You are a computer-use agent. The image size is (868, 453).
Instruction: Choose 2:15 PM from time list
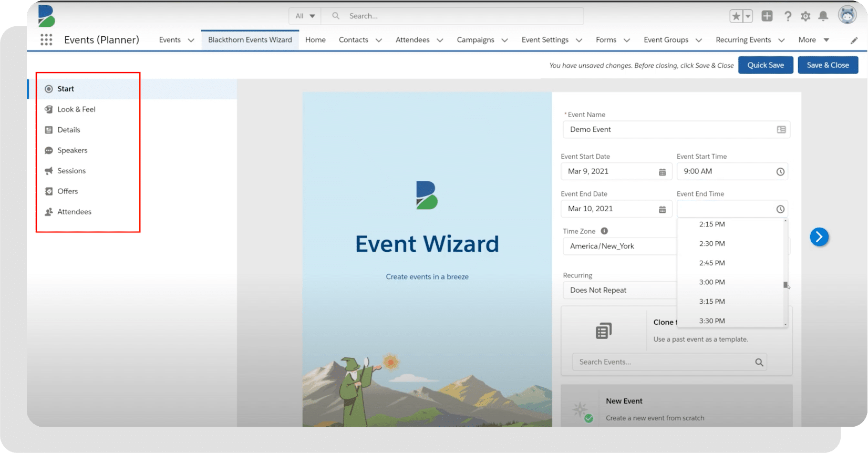[712, 224]
